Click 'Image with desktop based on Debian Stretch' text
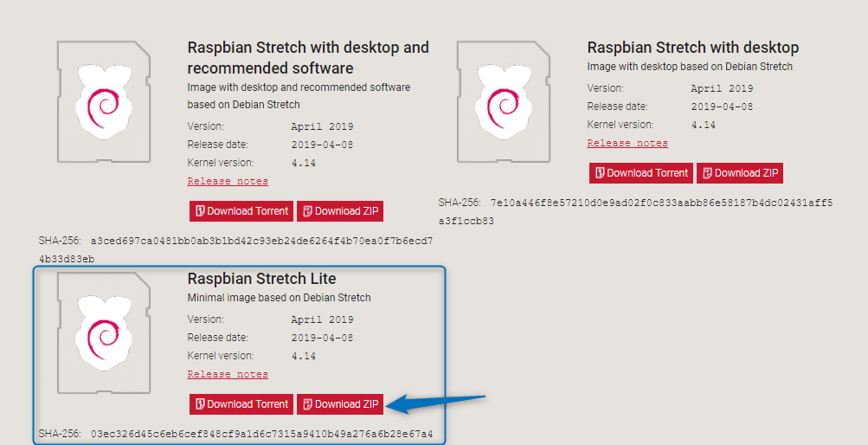 pyautogui.click(x=690, y=67)
